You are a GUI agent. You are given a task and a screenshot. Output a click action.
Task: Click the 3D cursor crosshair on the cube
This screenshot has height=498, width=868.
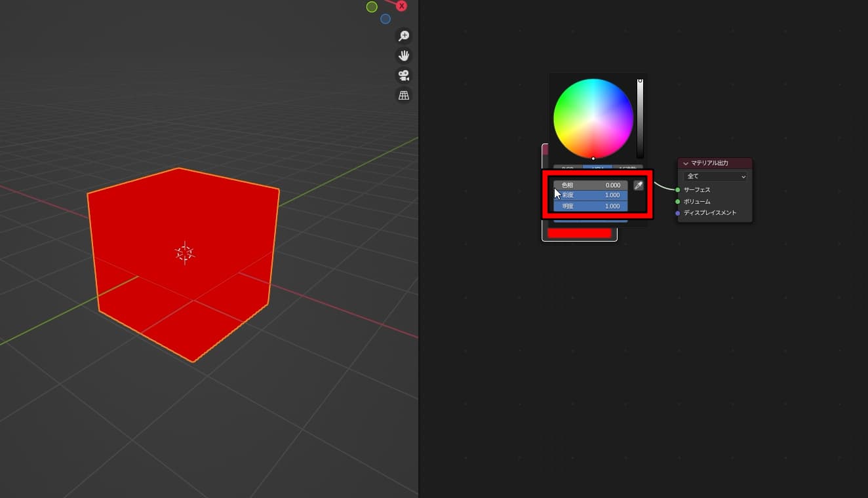tap(185, 253)
